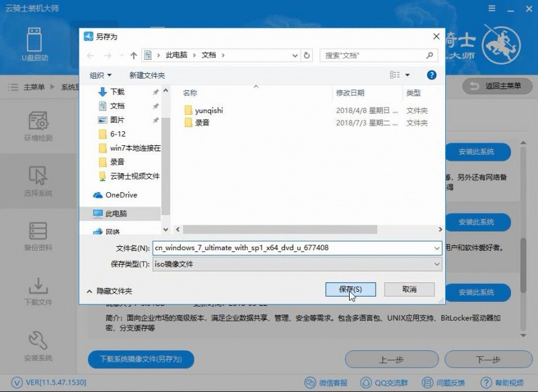Click 新建文件夹 button

click(x=147, y=75)
